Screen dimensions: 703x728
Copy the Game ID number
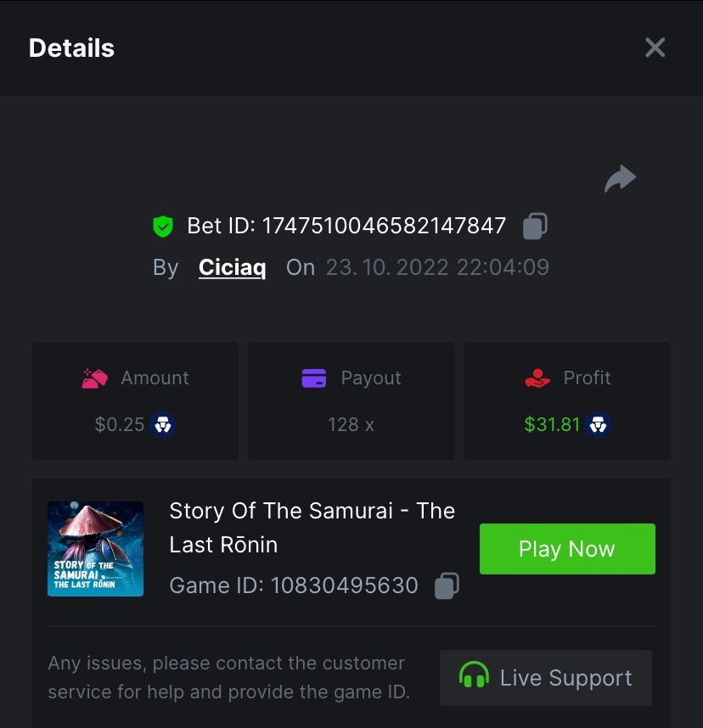pos(447,585)
